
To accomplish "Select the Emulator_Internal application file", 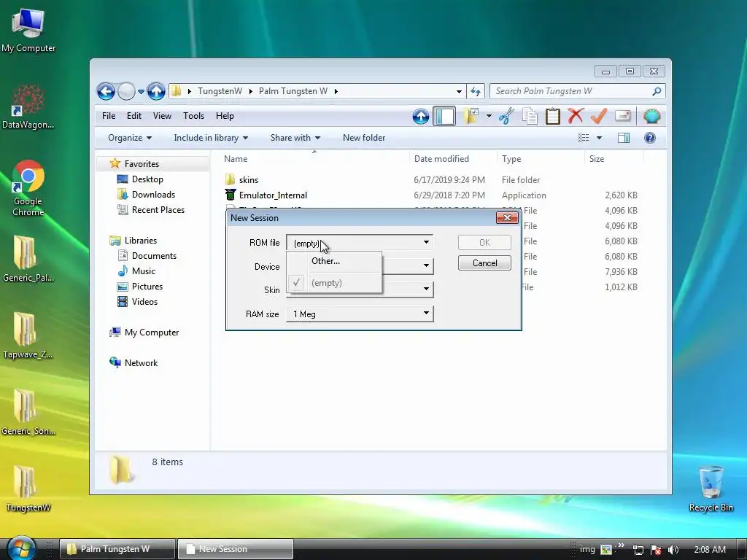I will (x=273, y=195).
